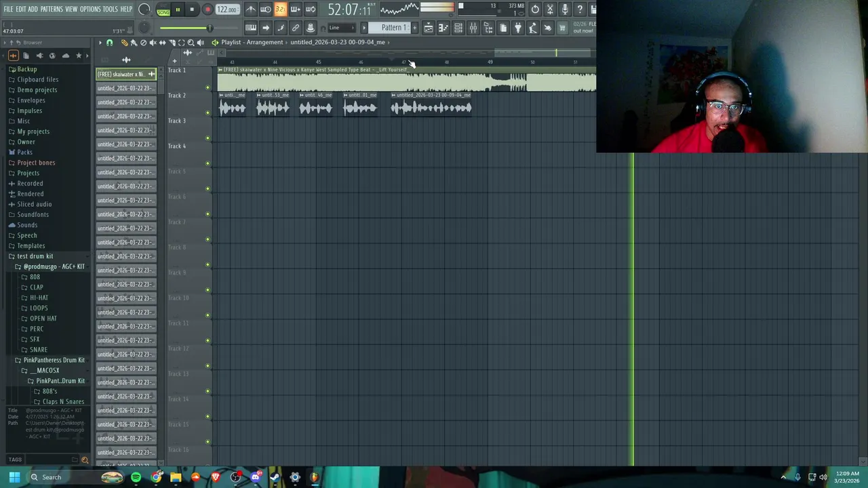
Task: Mute Track 4 using its green dot
Action: [208, 163]
